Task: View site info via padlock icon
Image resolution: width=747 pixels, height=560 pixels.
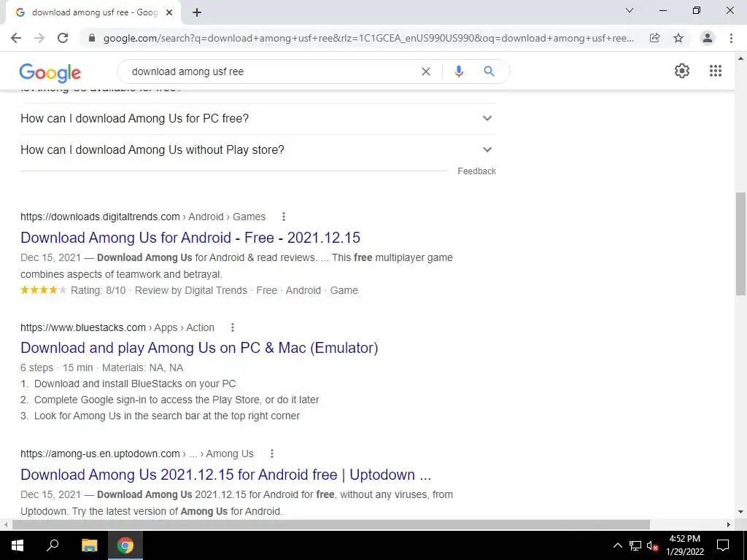Action: pos(92,38)
